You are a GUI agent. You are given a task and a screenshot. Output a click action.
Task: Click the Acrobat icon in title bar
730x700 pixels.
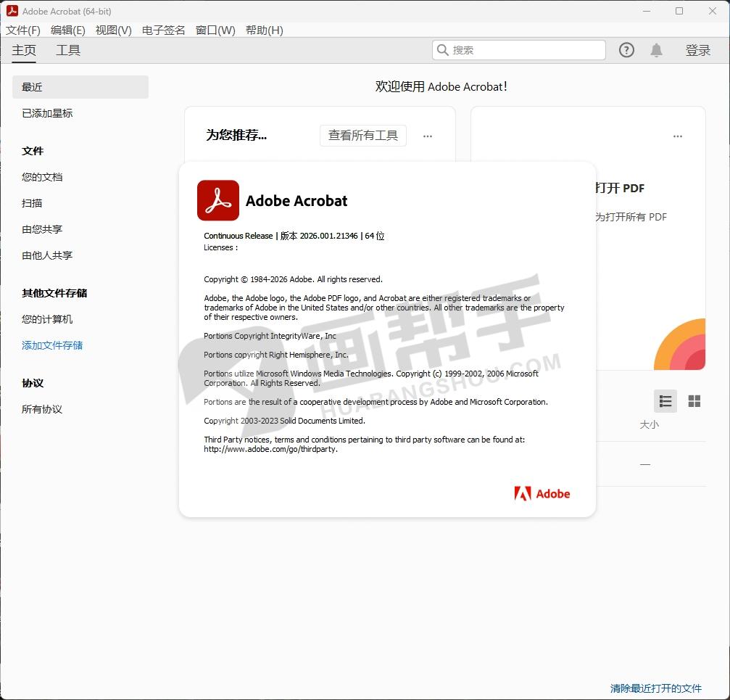(12, 11)
